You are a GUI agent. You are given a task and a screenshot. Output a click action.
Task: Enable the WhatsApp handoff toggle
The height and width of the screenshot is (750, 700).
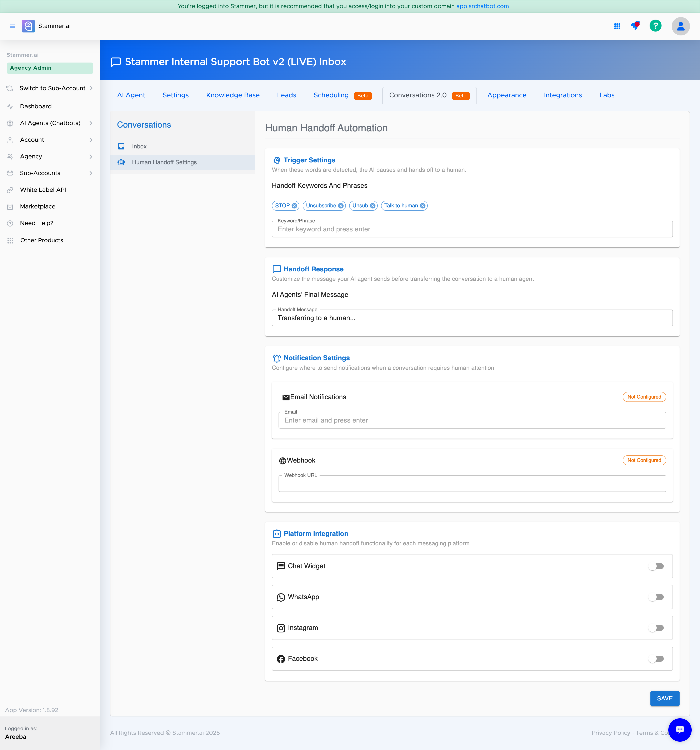click(x=656, y=597)
